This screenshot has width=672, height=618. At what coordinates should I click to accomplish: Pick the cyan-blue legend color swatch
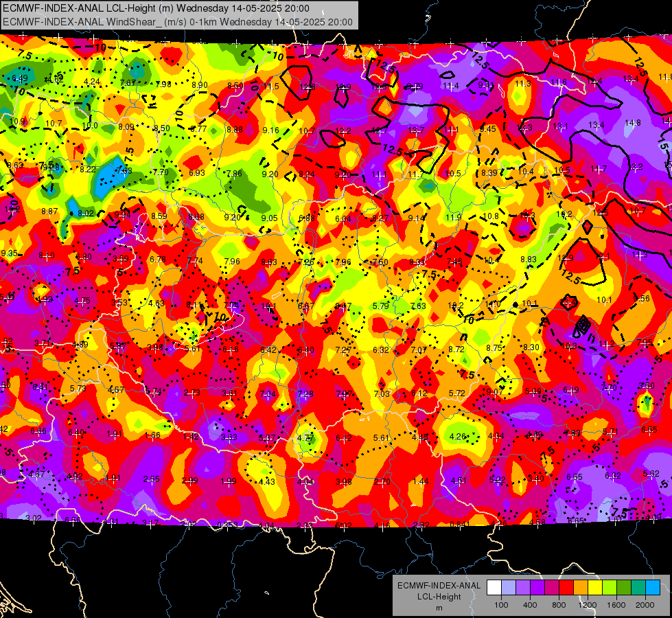[x=653, y=588]
